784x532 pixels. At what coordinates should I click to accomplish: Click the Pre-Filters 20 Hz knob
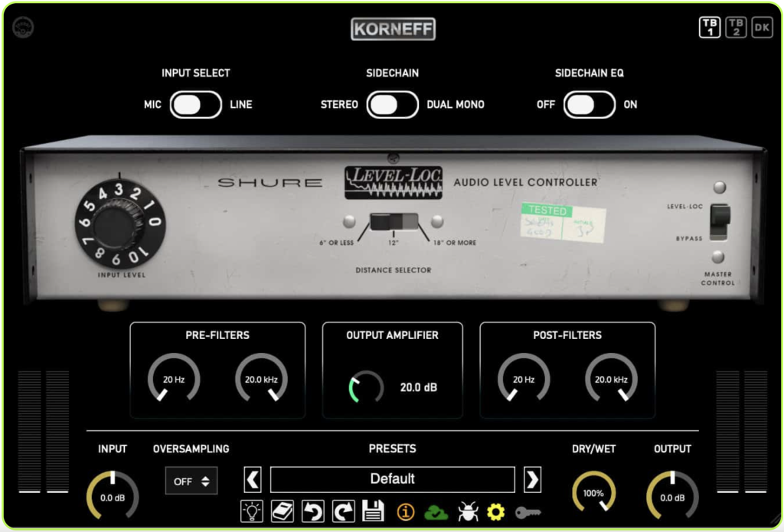(174, 378)
